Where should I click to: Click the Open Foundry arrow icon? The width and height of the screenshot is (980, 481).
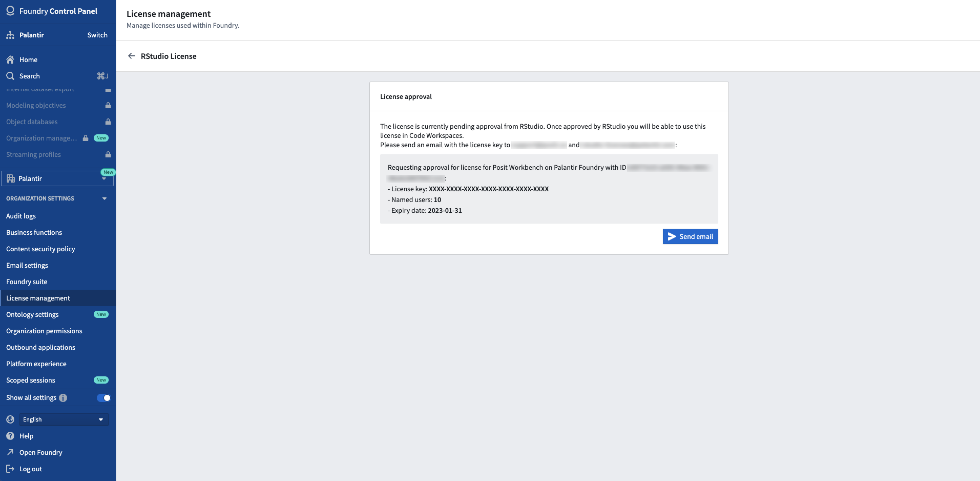[x=10, y=452]
